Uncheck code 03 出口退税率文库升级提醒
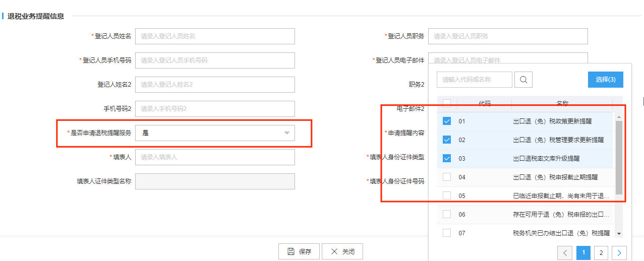 click(446, 158)
